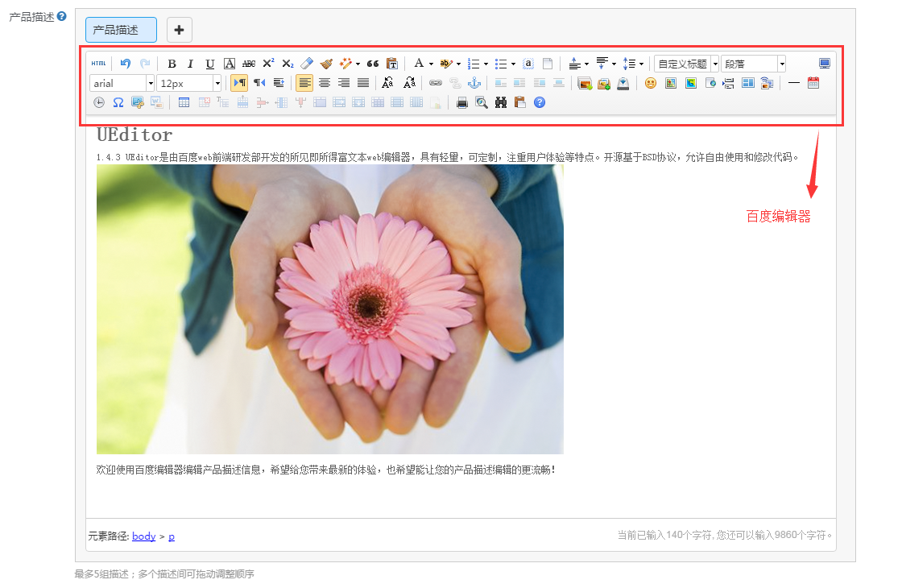Insert an emoticon via smiley icon
902x588 pixels.
click(651, 83)
